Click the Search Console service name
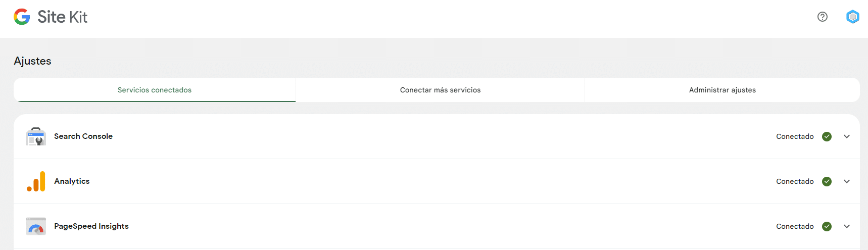Viewport: 868px width, 250px height. coord(83,136)
